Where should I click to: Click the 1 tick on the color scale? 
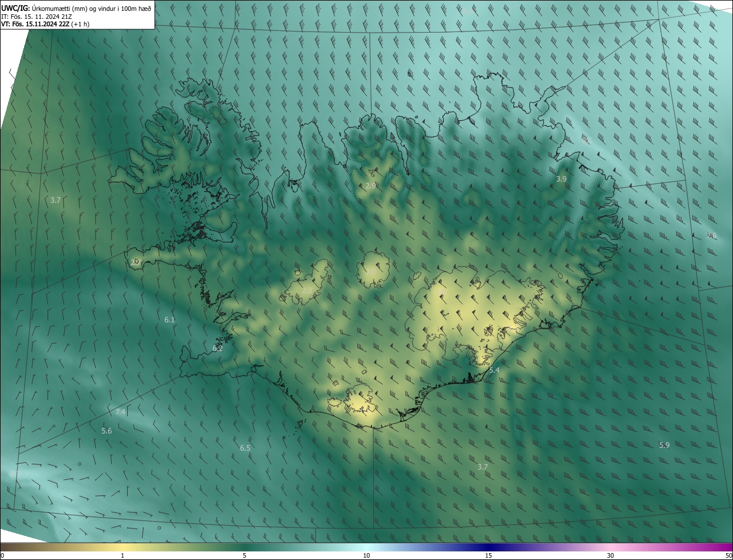tap(123, 556)
